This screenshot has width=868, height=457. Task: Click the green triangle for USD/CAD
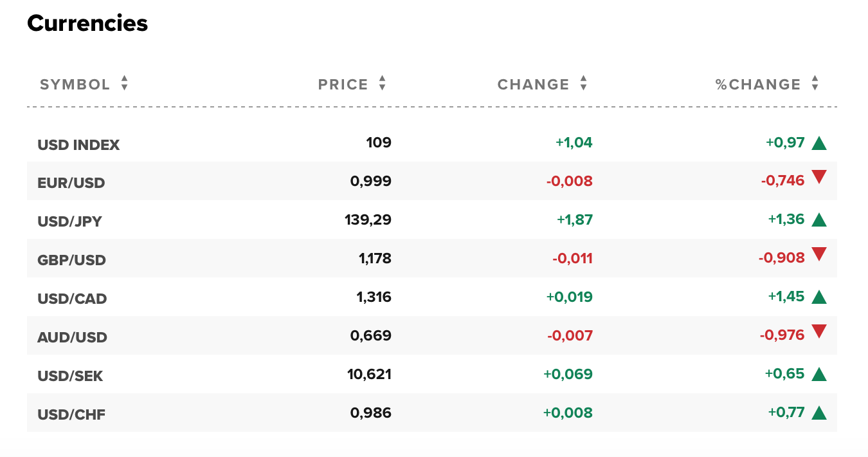point(818,297)
